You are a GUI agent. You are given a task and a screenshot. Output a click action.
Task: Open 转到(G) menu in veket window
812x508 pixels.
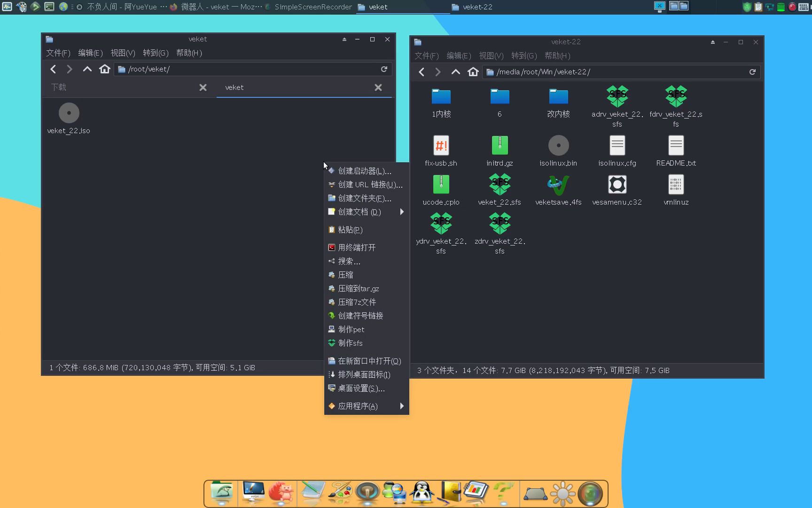pos(156,53)
